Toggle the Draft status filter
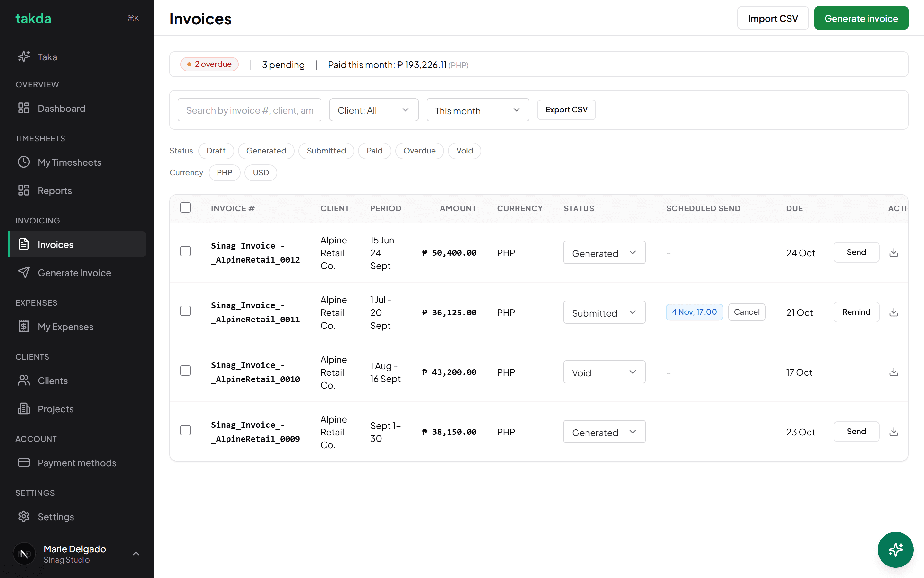This screenshot has width=924, height=578. click(x=216, y=151)
